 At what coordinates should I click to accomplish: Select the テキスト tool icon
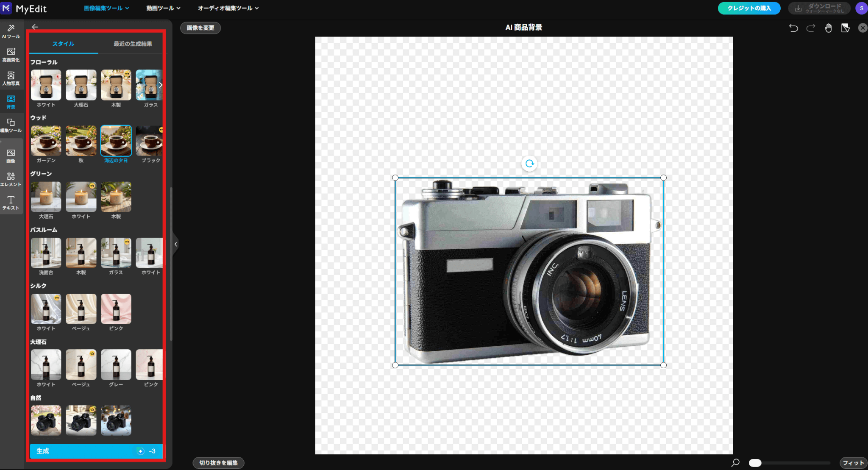coord(11,203)
